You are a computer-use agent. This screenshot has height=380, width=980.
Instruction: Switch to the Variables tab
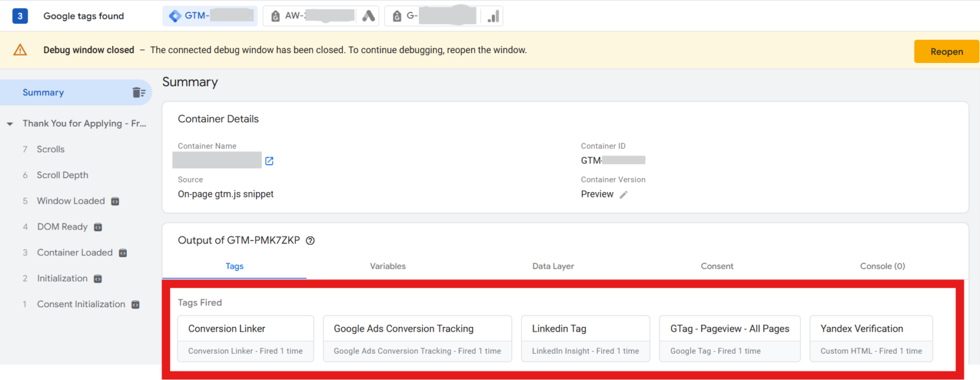(x=388, y=266)
